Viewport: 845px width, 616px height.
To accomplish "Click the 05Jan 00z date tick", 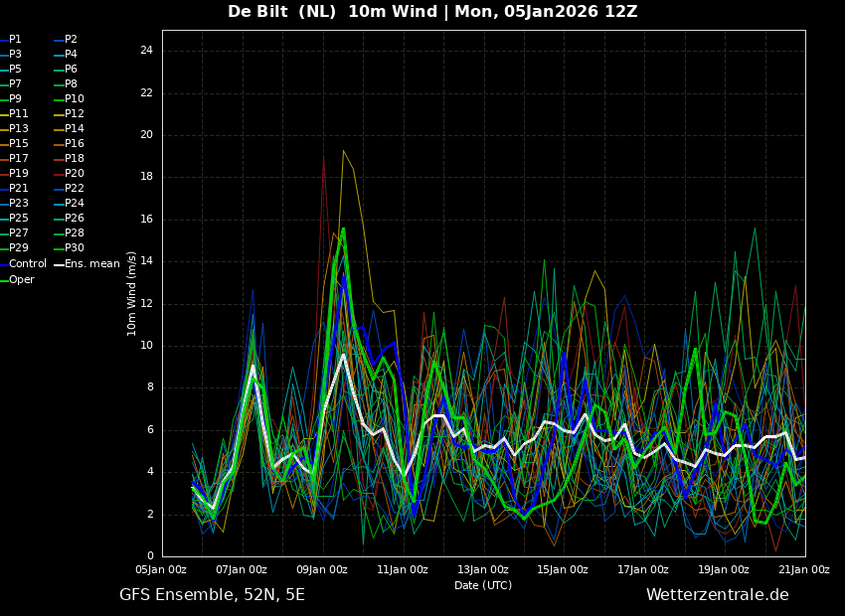I will (x=161, y=570).
